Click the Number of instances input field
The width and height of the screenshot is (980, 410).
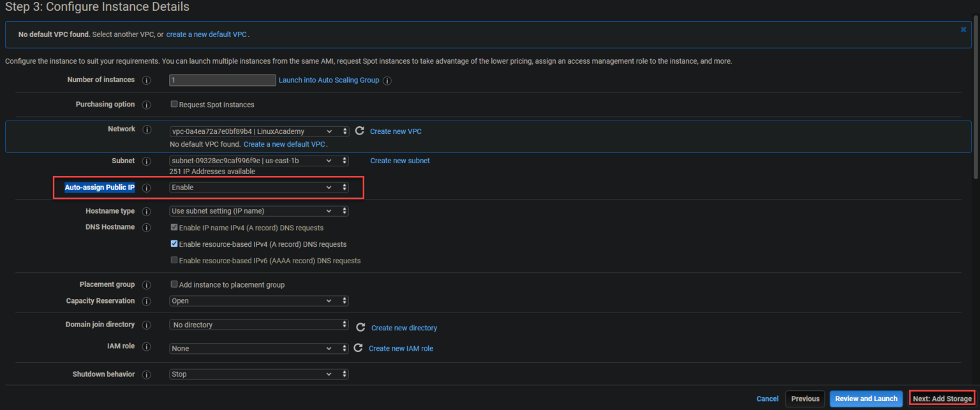point(222,80)
